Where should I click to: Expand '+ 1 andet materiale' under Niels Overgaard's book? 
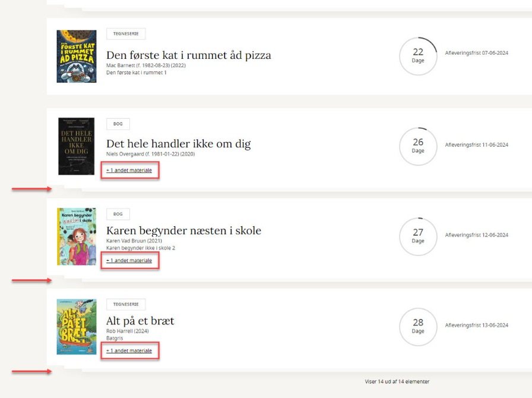pyautogui.click(x=129, y=170)
